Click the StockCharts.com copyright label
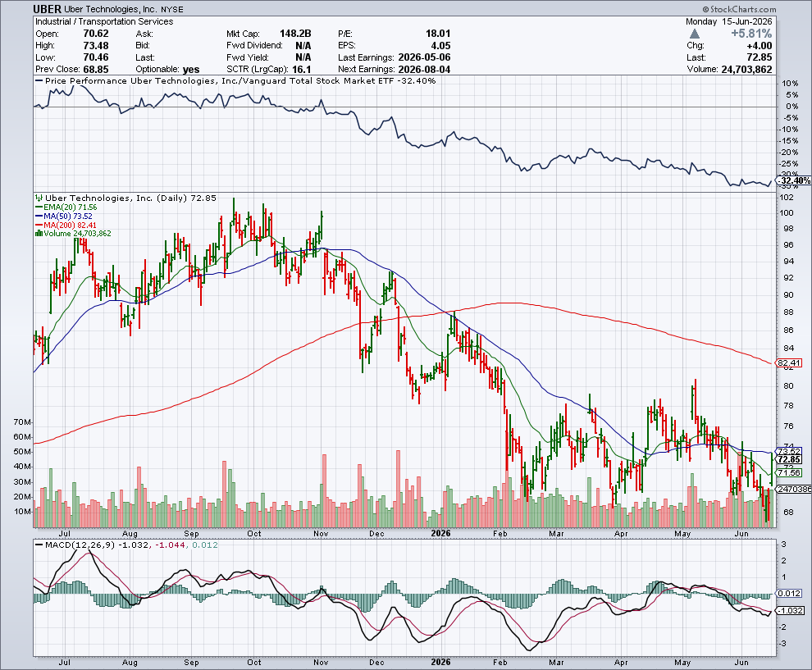The image size is (812, 670). pyautogui.click(x=740, y=9)
